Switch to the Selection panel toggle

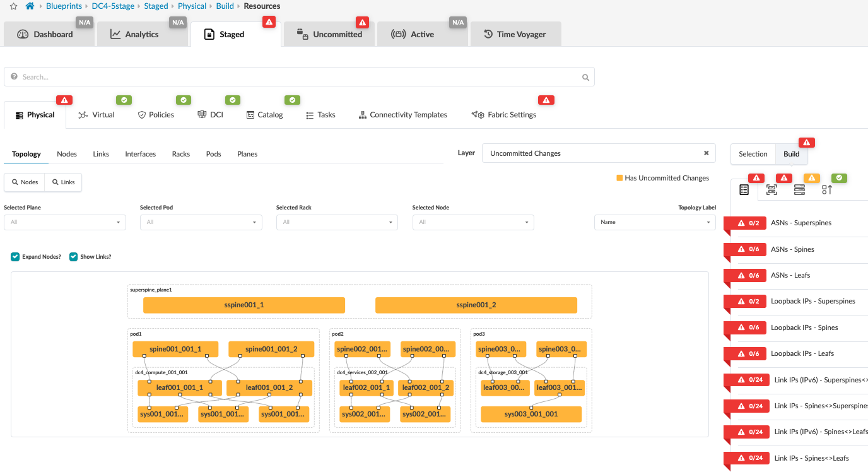pos(753,154)
